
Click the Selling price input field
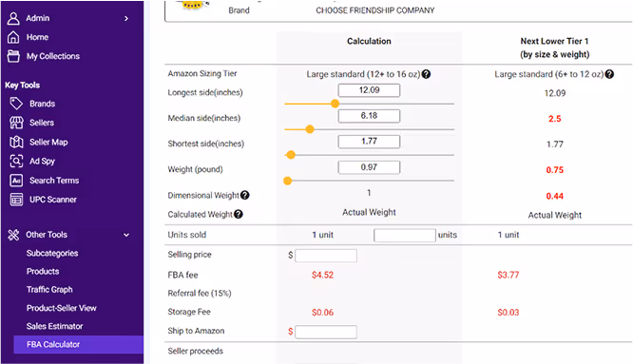tap(326, 256)
